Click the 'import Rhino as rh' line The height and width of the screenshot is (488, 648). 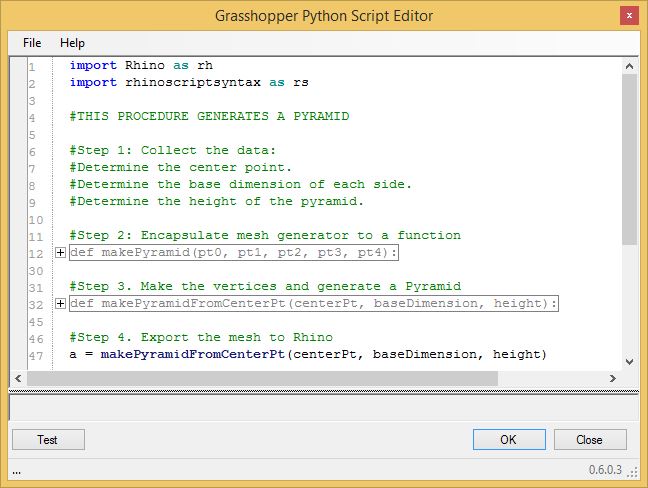(x=141, y=65)
